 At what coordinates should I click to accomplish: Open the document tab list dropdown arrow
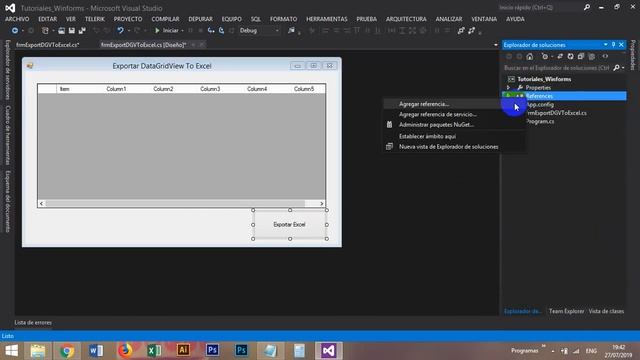496,45
